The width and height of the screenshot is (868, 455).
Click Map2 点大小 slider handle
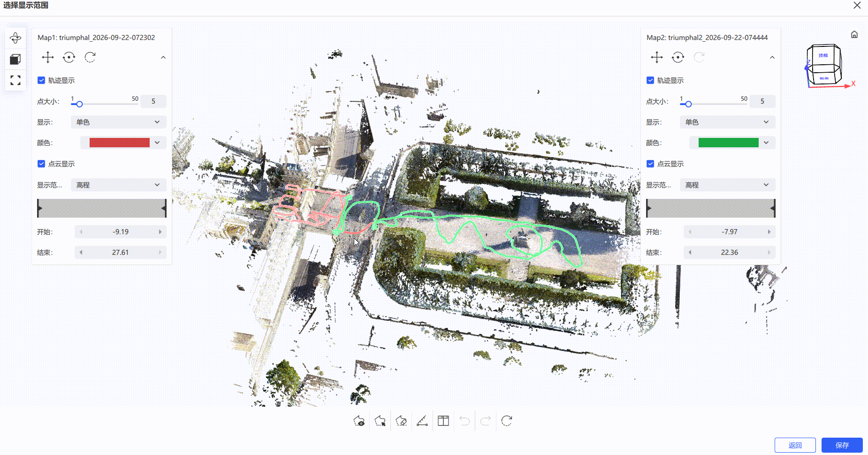click(688, 104)
